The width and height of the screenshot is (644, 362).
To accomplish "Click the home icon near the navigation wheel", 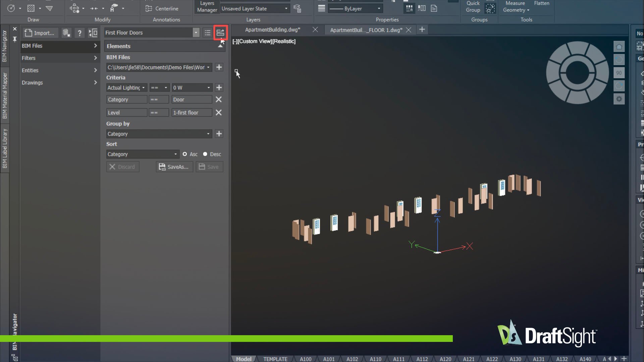I will pos(619,46).
